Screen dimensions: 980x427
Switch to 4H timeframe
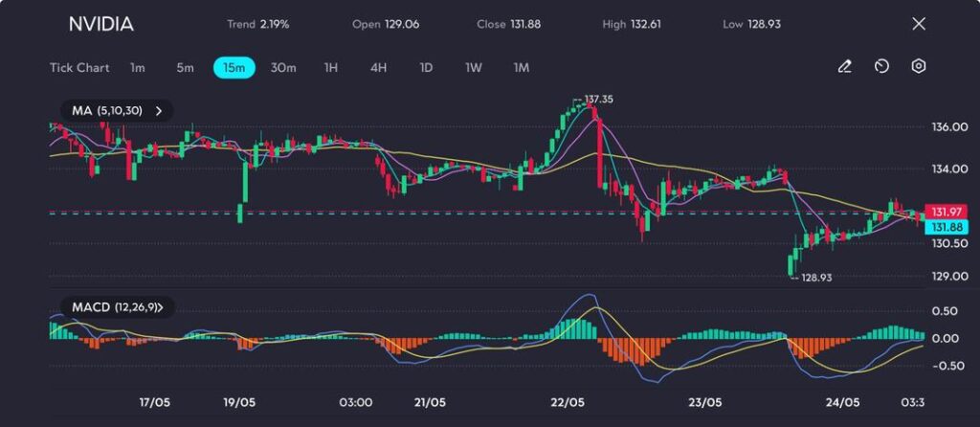(378, 68)
